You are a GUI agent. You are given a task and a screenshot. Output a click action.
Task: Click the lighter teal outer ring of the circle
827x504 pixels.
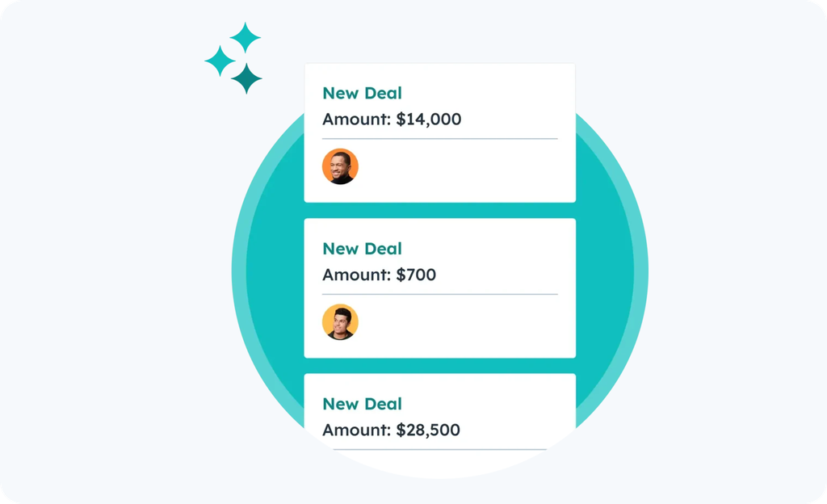point(239,268)
